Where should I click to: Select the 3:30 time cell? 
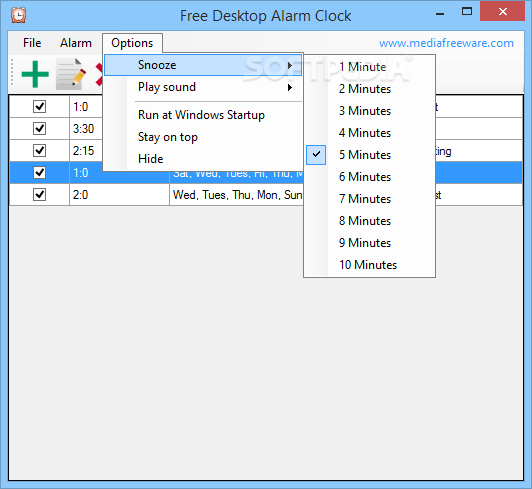(87, 129)
